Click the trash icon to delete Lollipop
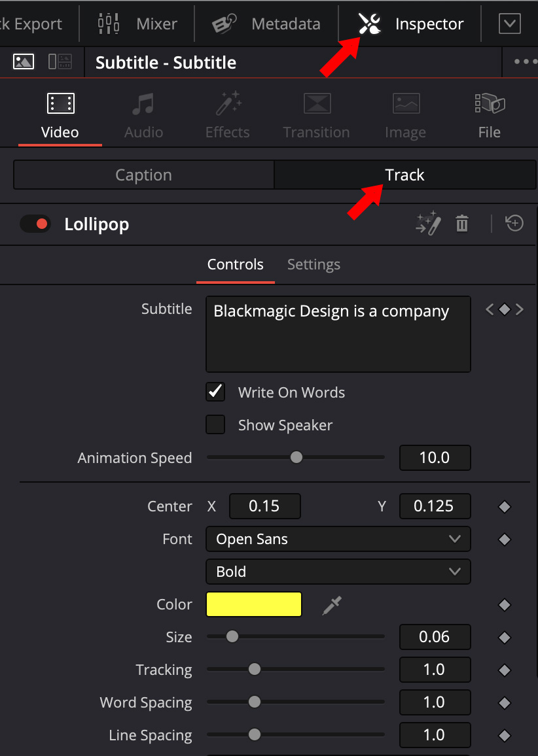538x756 pixels. (x=462, y=224)
